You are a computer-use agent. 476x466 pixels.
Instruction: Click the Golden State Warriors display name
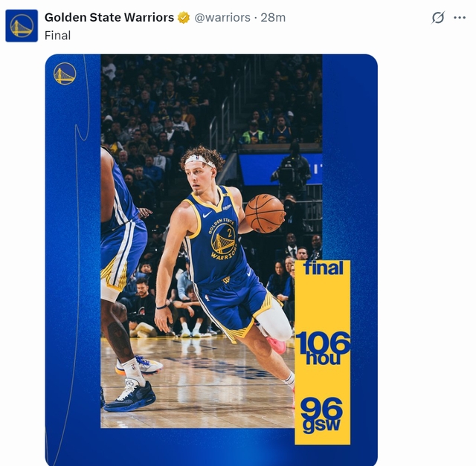(x=109, y=18)
